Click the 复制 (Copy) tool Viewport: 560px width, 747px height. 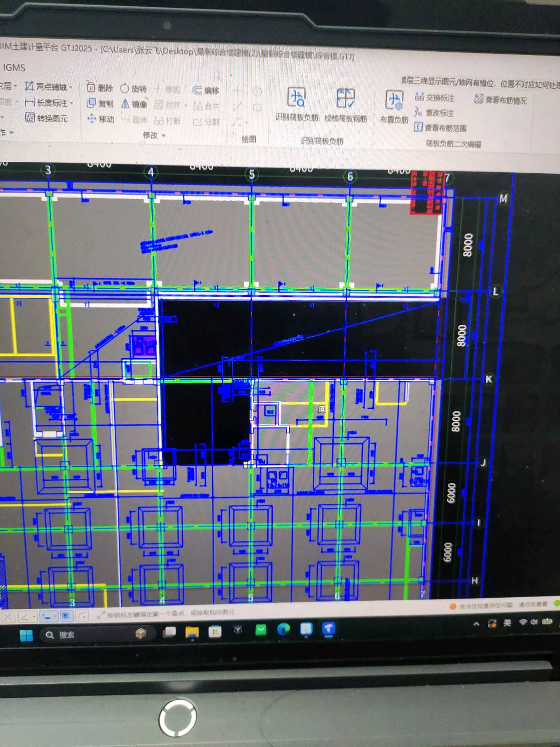[x=100, y=103]
